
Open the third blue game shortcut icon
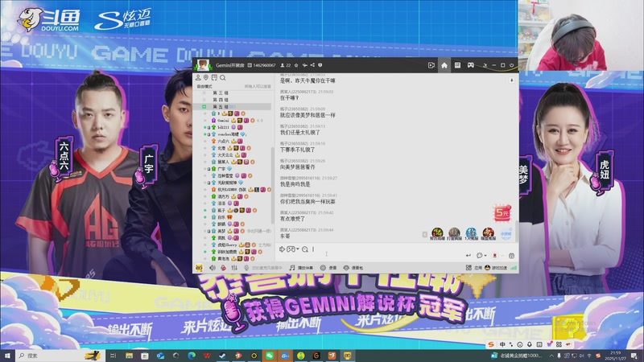(471, 234)
